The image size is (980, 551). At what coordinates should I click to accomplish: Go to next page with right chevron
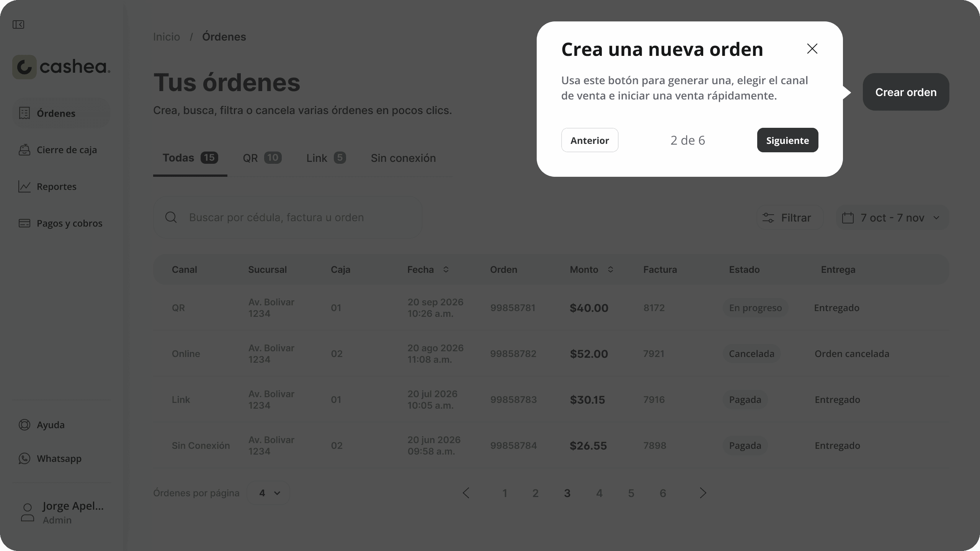pos(703,493)
